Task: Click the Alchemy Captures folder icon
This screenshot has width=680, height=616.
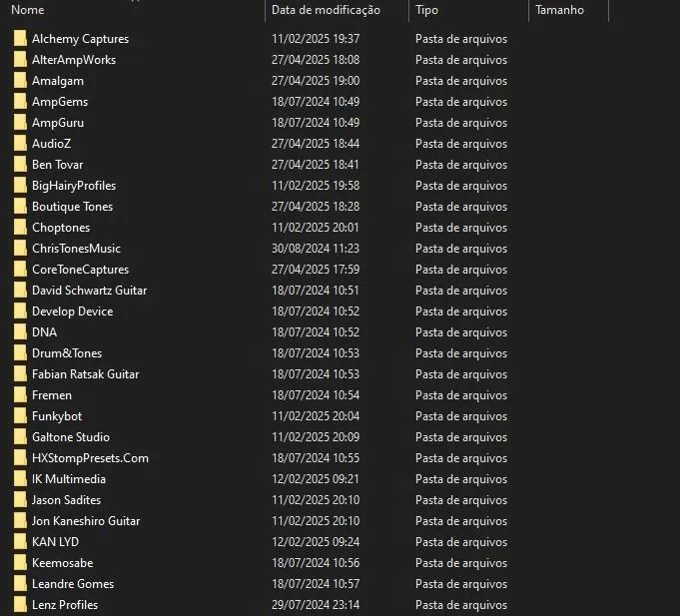Action: tap(20, 39)
